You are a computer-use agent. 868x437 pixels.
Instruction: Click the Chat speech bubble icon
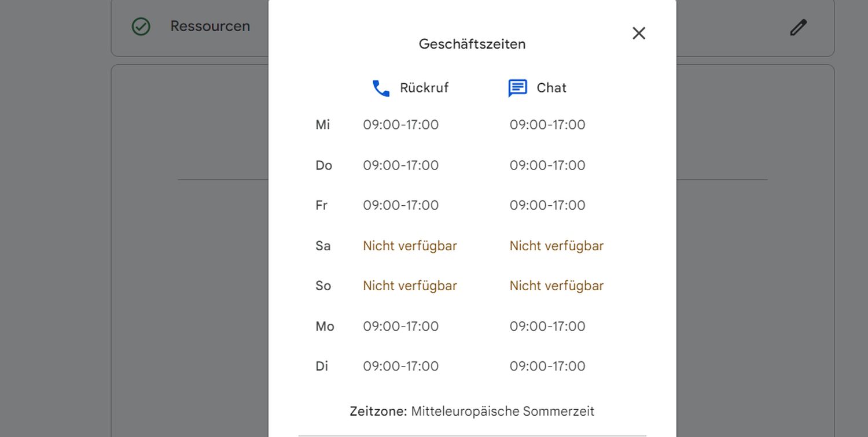point(517,88)
